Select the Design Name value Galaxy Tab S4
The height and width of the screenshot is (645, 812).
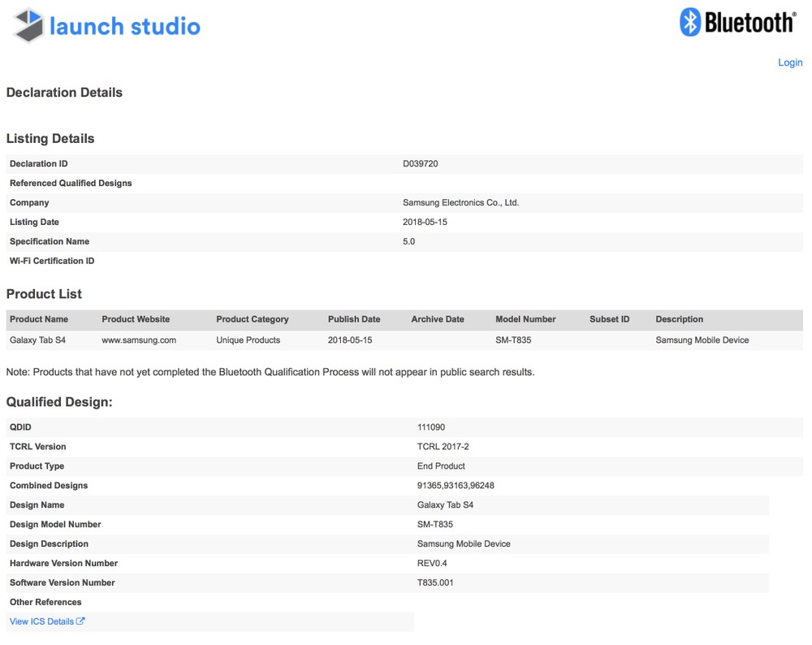pyautogui.click(x=445, y=504)
